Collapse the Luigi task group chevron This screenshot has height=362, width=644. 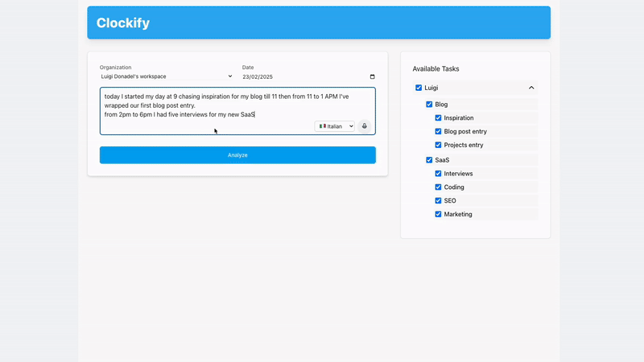[531, 88]
